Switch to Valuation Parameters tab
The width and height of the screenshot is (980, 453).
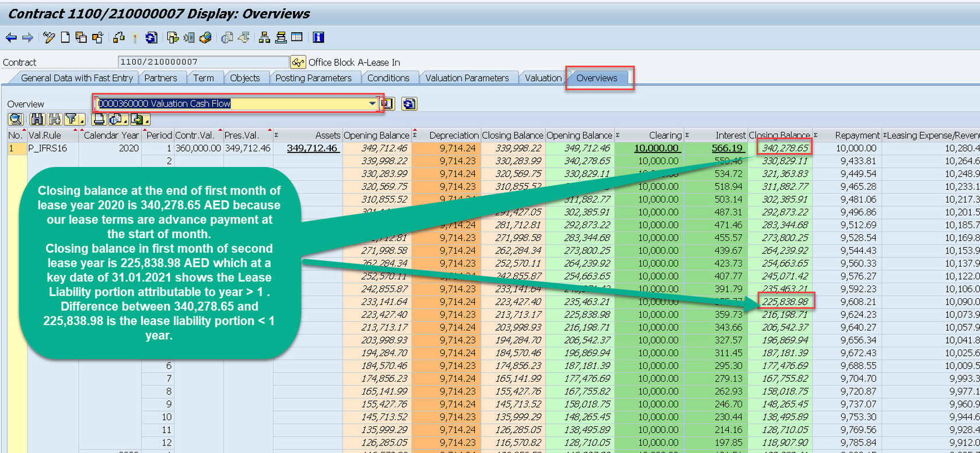467,78
